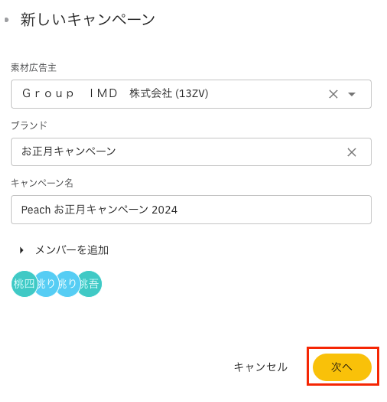The image size is (387, 402).
Task: Clear the ブランド field with its X icon
Action: click(351, 152)
